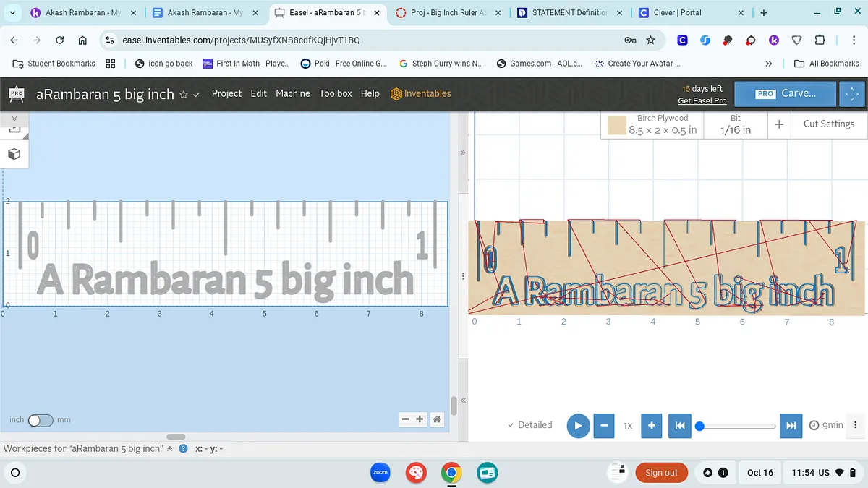Open the 1/16 in Bit selector
Viewport: 868px width, 488px height.
(736, 124)
